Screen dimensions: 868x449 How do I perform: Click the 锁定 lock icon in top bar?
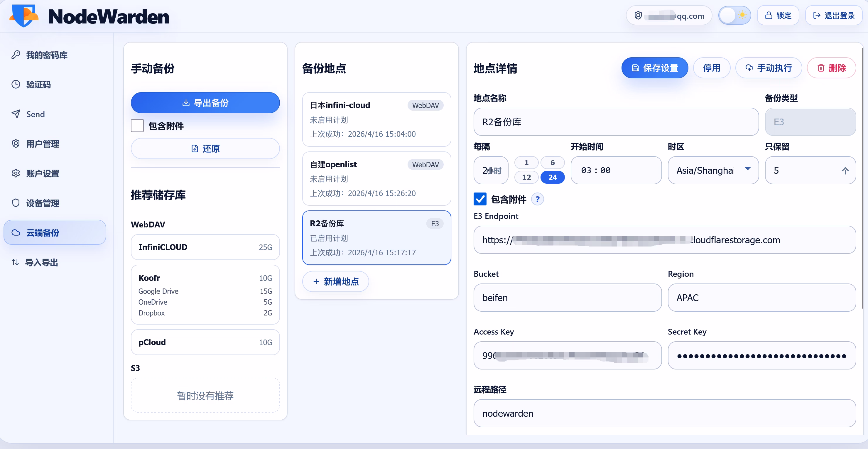click(x=769, y=15)
